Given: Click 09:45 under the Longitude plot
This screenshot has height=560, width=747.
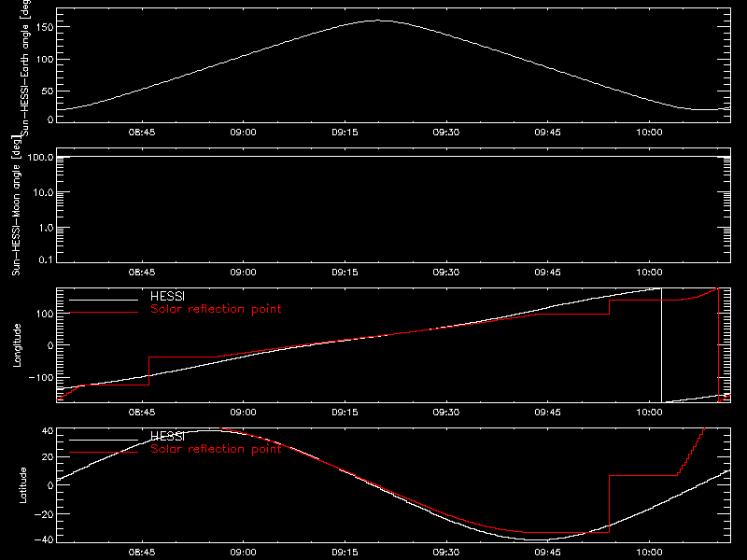Looking at the screenshot, I should 547,413.
